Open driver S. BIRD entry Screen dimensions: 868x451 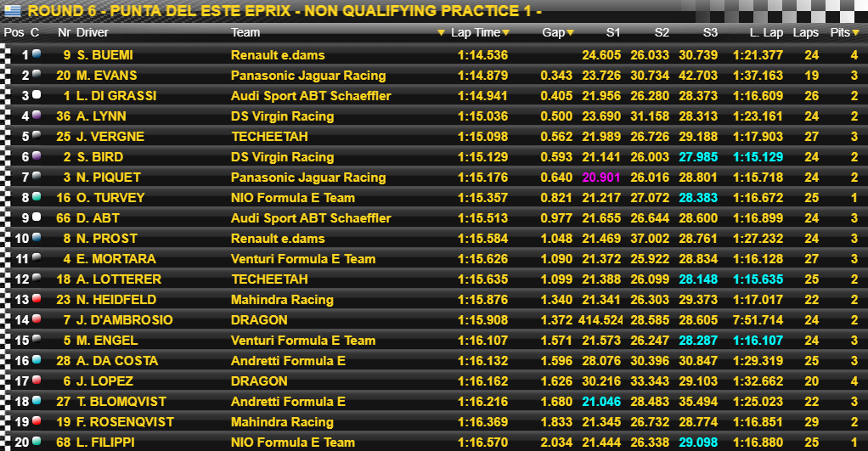pos(100,157)
